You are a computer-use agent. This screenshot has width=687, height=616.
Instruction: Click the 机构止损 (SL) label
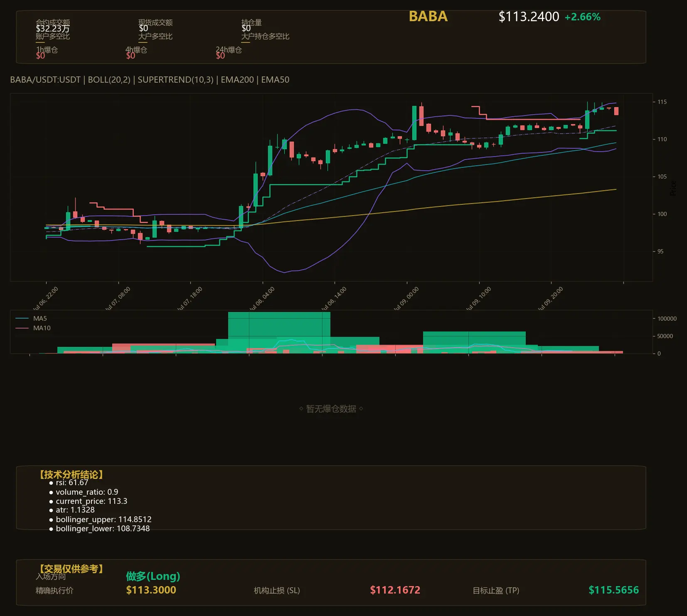277,590
